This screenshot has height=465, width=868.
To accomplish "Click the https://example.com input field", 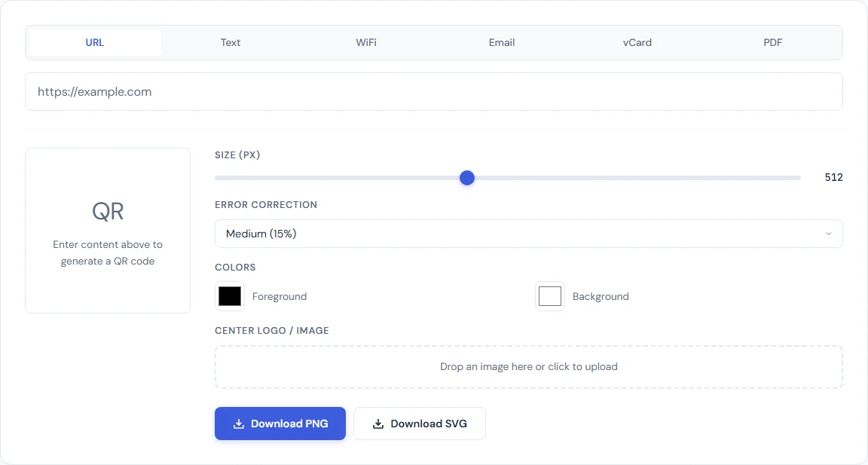I will point(434,91).
